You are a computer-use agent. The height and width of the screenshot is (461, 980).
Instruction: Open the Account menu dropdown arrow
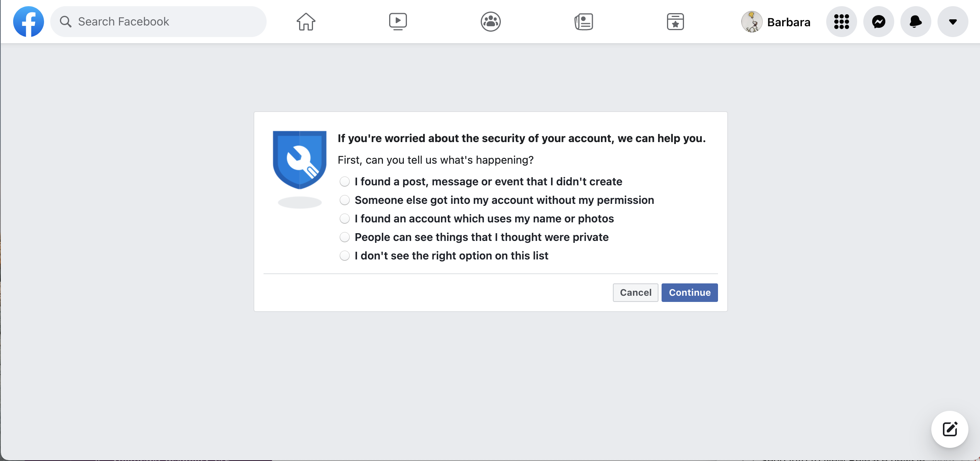pyautogui.click(x=952, y=22)
